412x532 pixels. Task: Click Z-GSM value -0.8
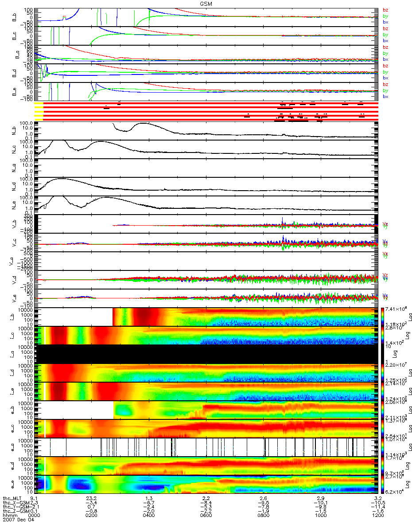91,512
